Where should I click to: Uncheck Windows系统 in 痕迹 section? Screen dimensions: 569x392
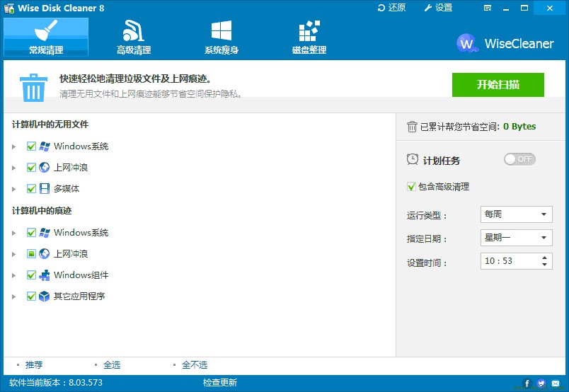(32, 232)
